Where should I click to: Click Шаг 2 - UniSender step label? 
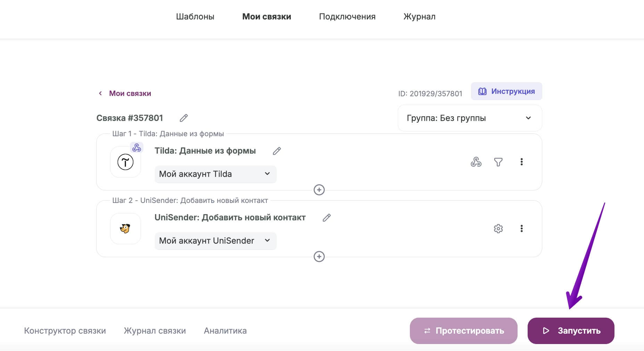tap(190, 201)
